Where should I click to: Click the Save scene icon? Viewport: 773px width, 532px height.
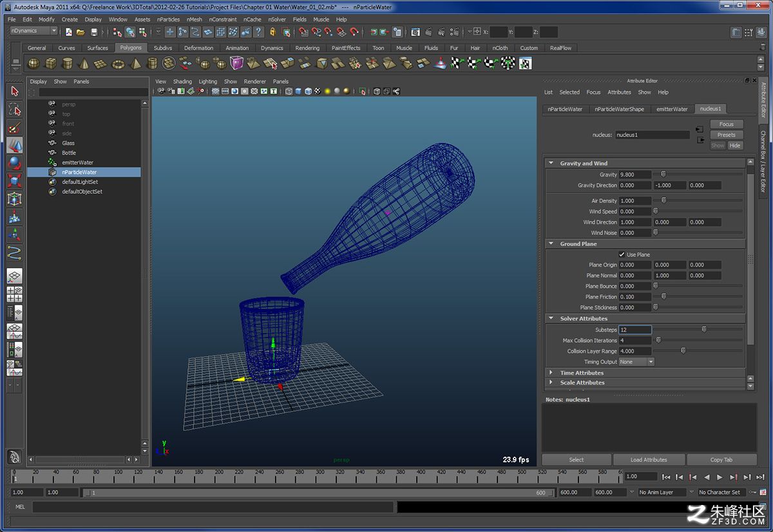tap(94, 32)
